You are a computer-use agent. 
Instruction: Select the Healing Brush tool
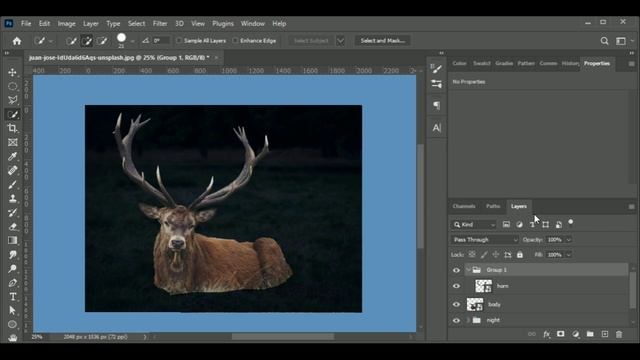(13, 170)
